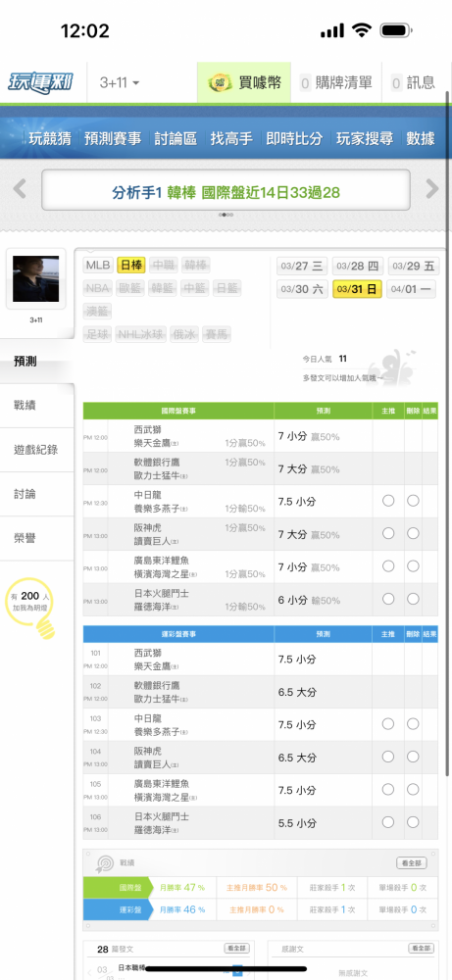
Task: Click the page's vertical scrollbar
Action: coord(448,434)
